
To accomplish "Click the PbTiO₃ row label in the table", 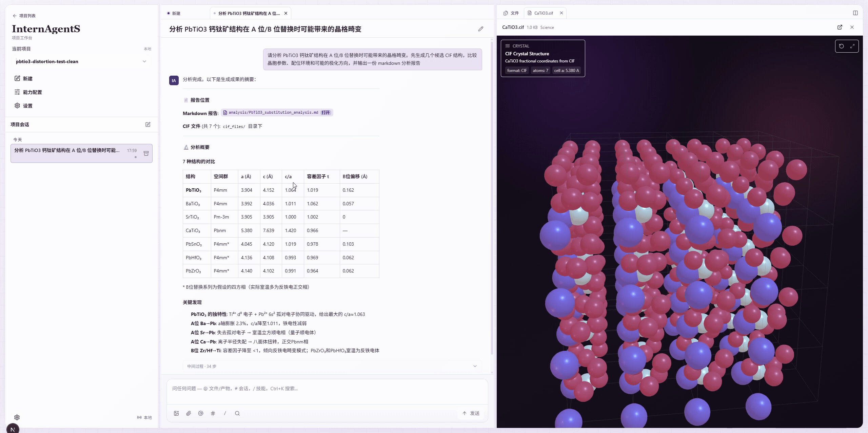I will (194, 190).
